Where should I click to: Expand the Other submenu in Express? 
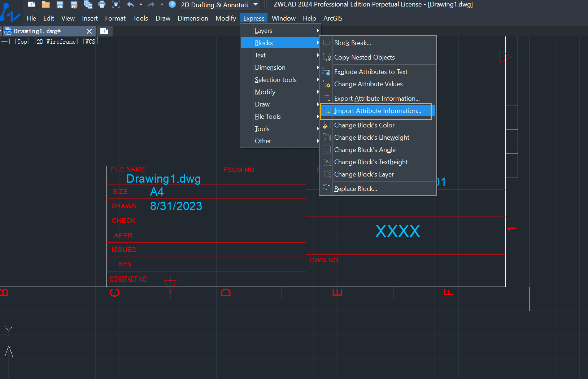point(280,141)
